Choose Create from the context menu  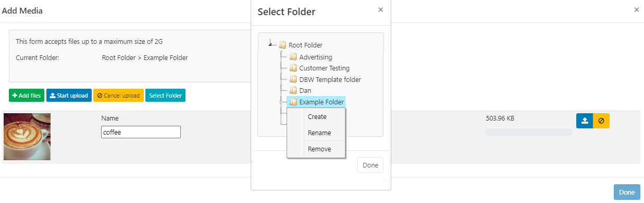point(316,116)
